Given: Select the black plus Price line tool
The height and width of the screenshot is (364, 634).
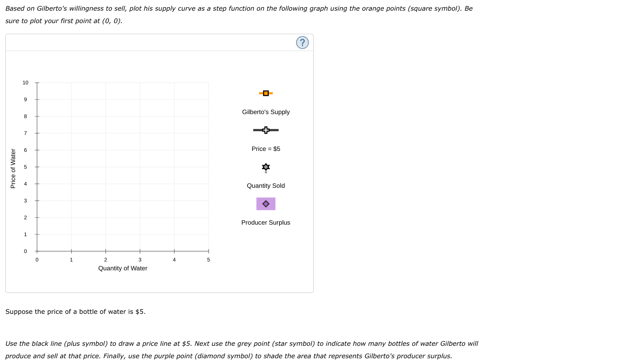Looking at the screenshot, I should click(x=266, y=130).
